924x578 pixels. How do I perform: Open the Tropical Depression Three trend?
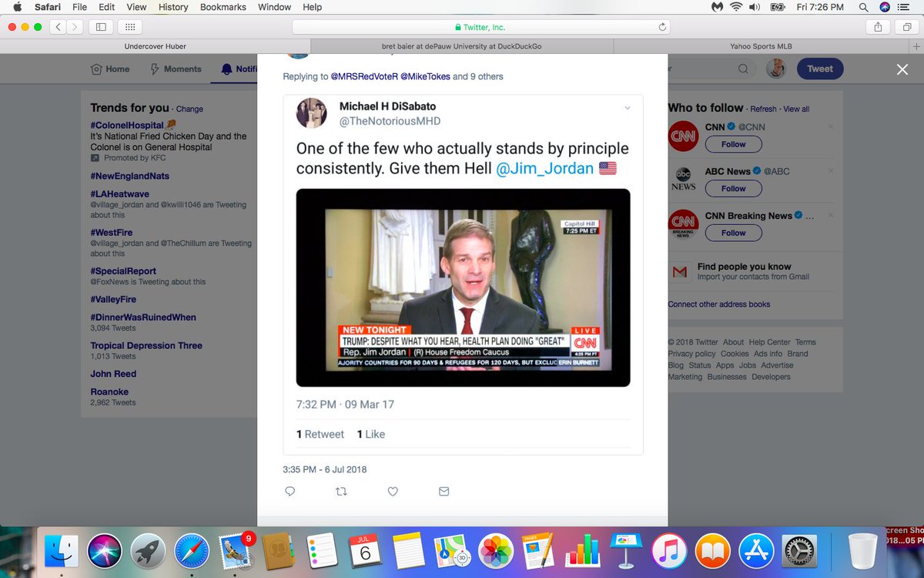click(146, 345)
